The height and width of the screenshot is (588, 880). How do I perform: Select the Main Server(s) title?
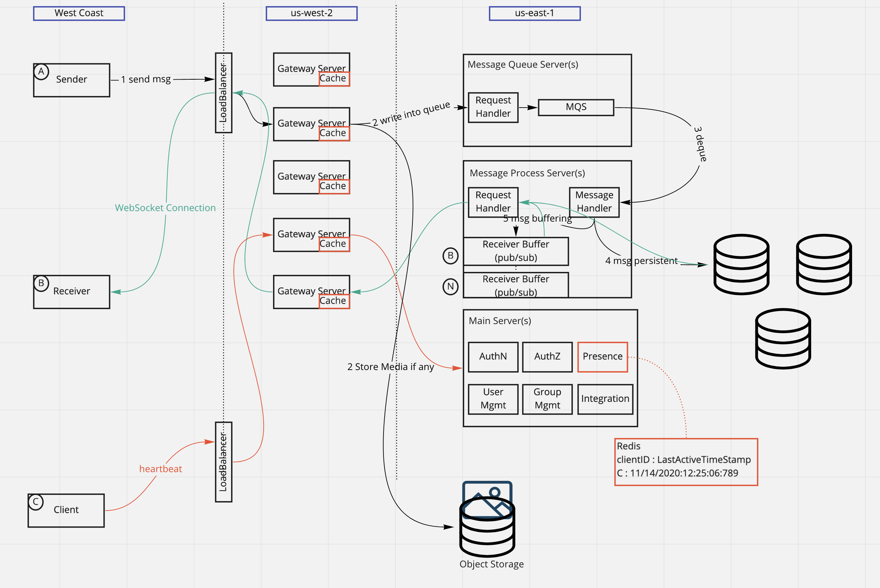pyautogui.click(x=500, y=321)
